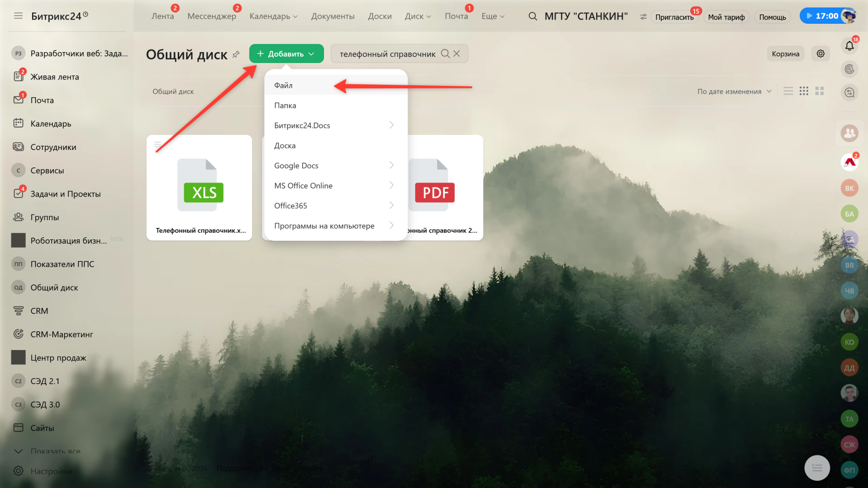Clear the search with the X icon
The width and height of the screenshot is (868, 488).
point(457,54)
